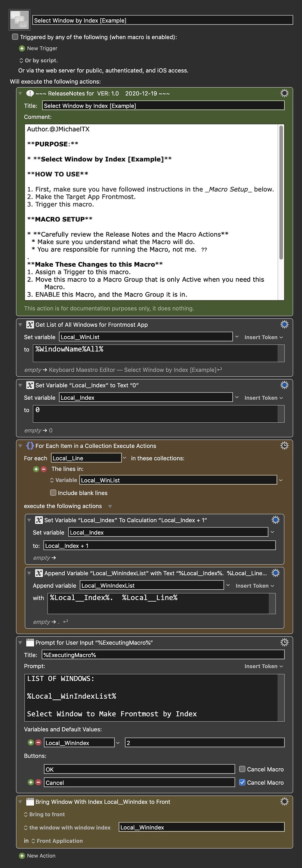
Task: Open Insert Token menu for Local__Index to 0 action
Action: 264,398
